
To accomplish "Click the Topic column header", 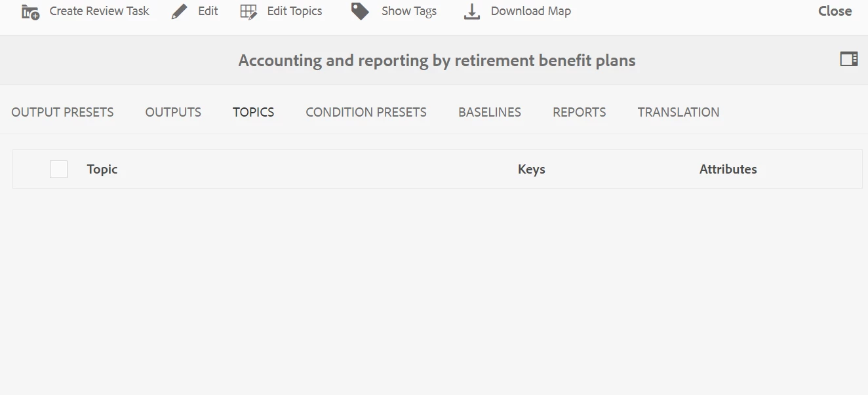I will point(102,169).
